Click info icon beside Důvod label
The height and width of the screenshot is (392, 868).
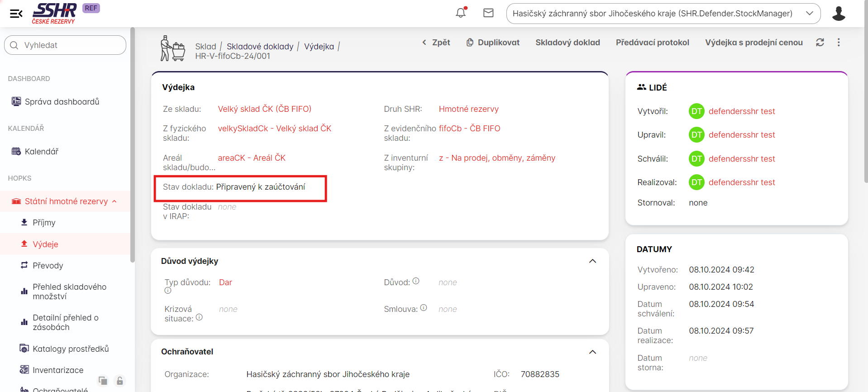416,281
